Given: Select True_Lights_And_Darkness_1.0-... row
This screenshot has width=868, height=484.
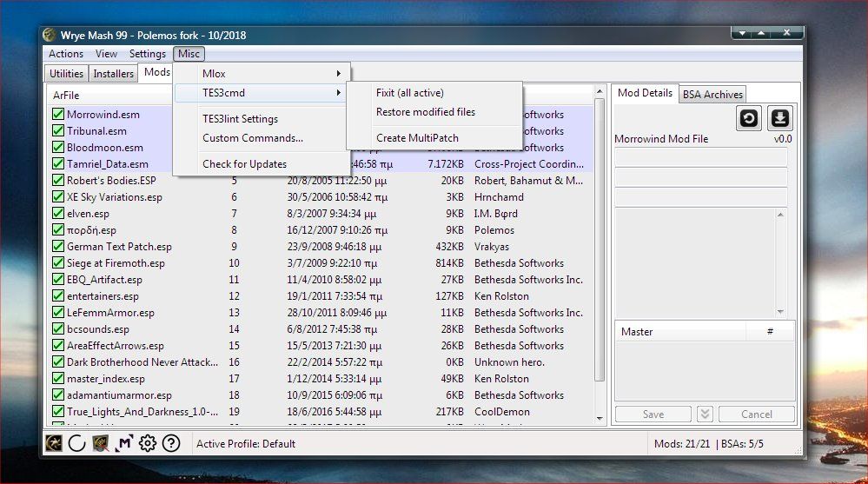Looking at the screenshot, I should (x=320, y=412).
